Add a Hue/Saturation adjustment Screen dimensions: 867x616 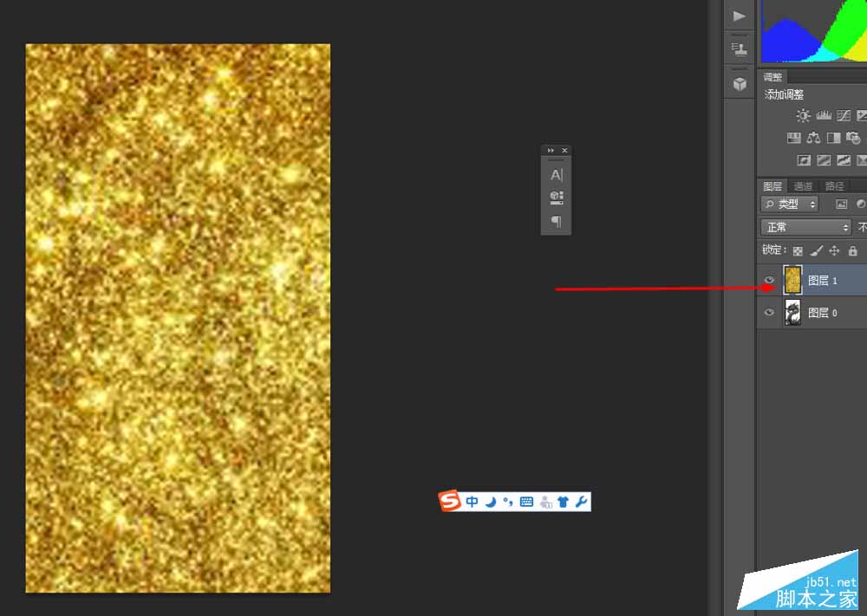pyautogui.click(x=793, y=138)
